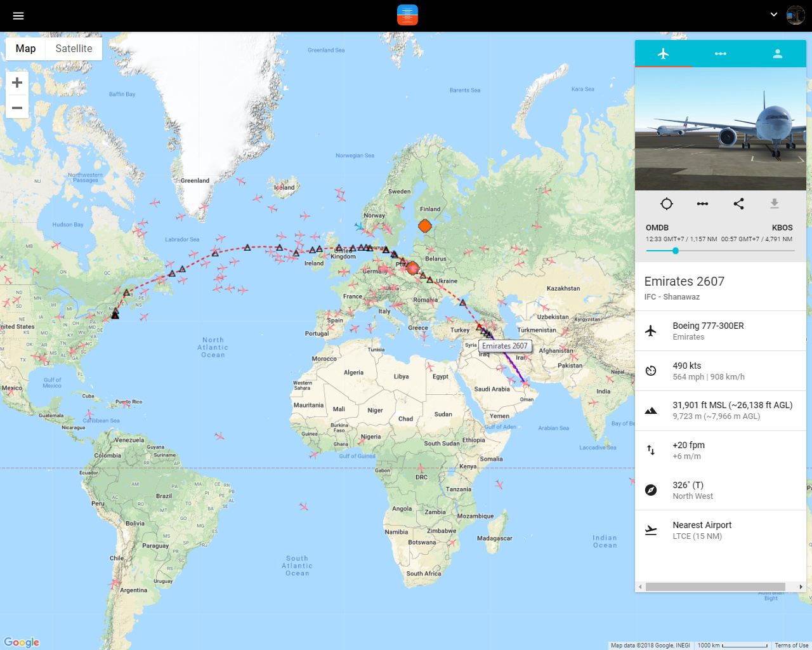Click the IFC - Shanawaz pilot name

(x=672, y=297)
